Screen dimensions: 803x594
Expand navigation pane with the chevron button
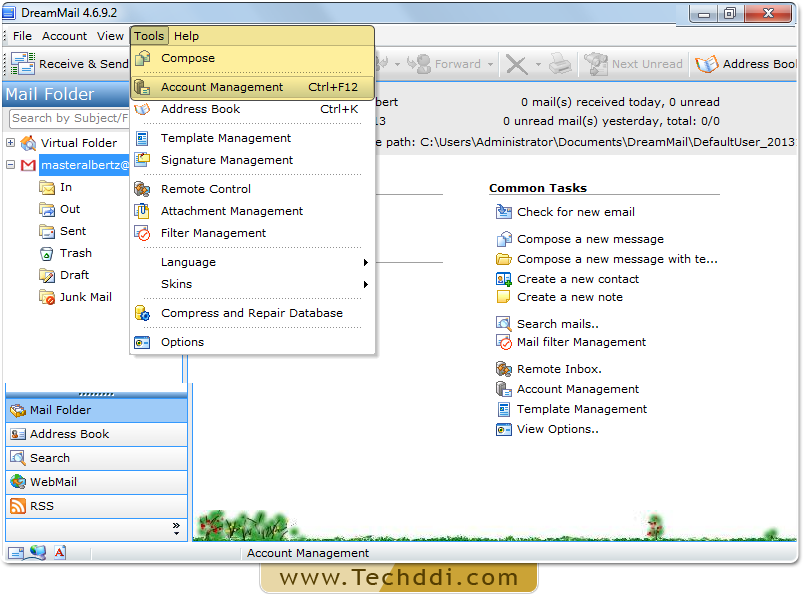click(176, 529)
